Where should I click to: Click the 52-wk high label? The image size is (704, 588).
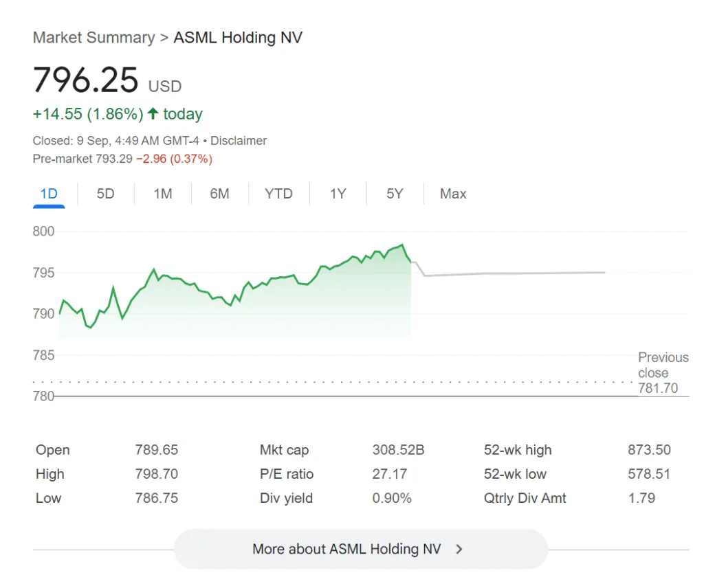tap(518, 450)
